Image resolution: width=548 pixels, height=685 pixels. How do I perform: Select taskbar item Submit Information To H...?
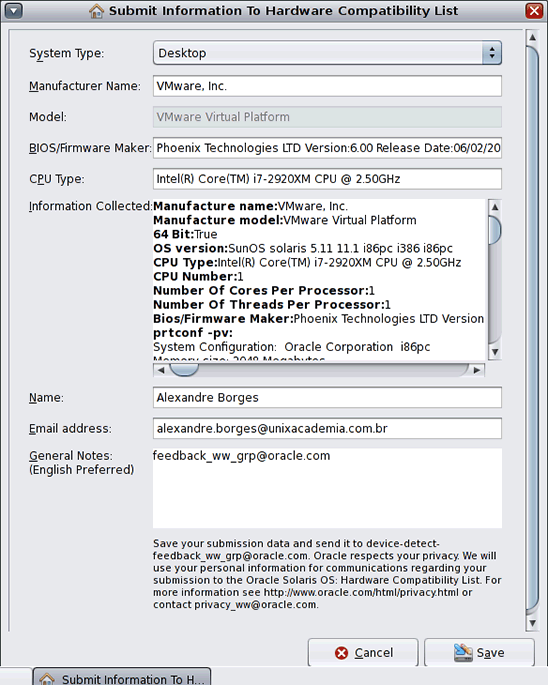[122, 677]
